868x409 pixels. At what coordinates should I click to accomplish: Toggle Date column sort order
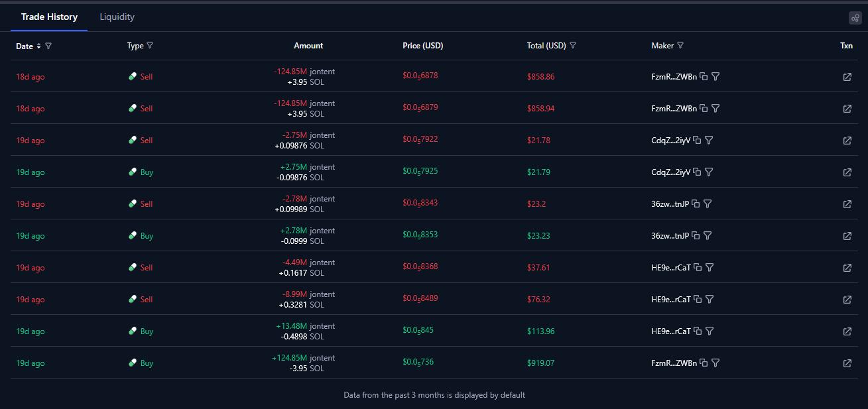click(38, 46)
